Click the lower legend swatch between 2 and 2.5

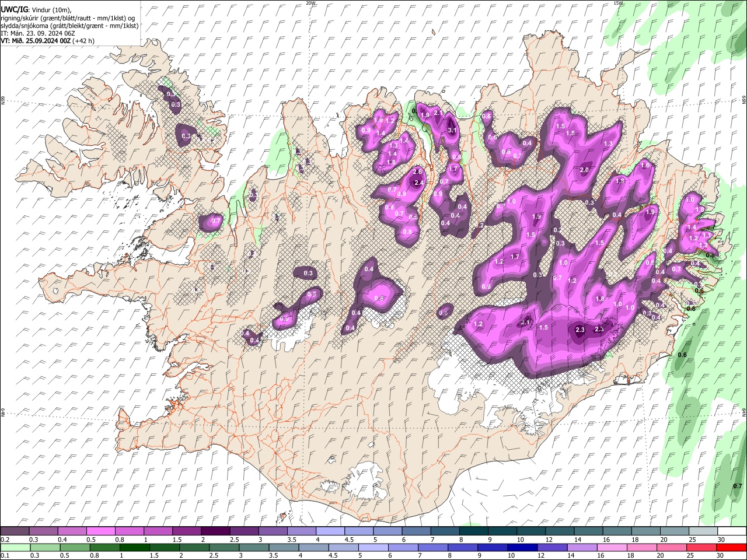coord(195,547)
